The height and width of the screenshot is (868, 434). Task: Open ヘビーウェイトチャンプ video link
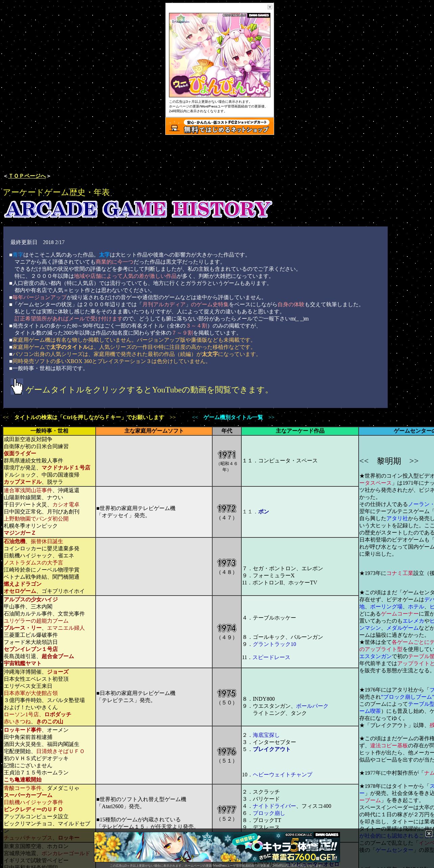click(x=282, y=775)
